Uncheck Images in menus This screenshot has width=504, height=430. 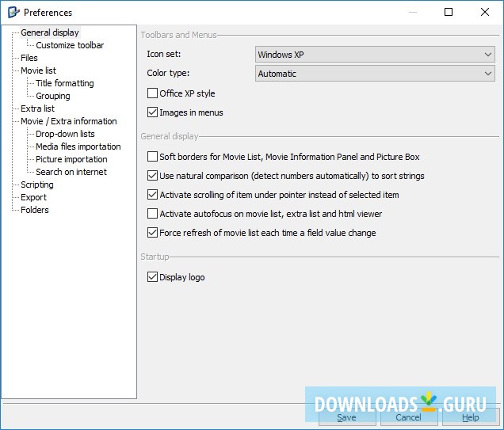152,112
